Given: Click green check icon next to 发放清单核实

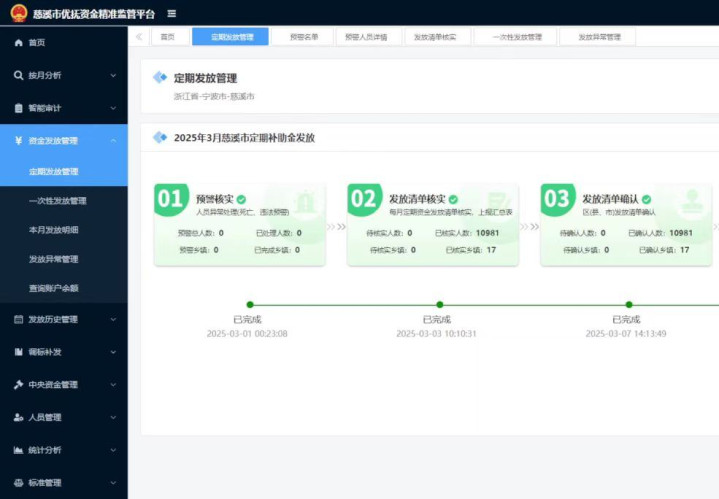Looking at the screenshot, I should (454, 200).
